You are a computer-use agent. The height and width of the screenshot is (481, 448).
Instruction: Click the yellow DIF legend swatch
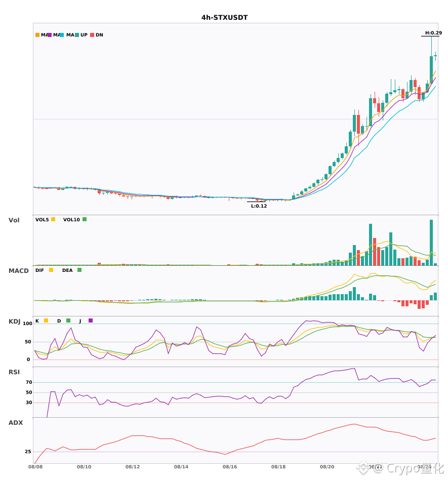click(51, 270)
